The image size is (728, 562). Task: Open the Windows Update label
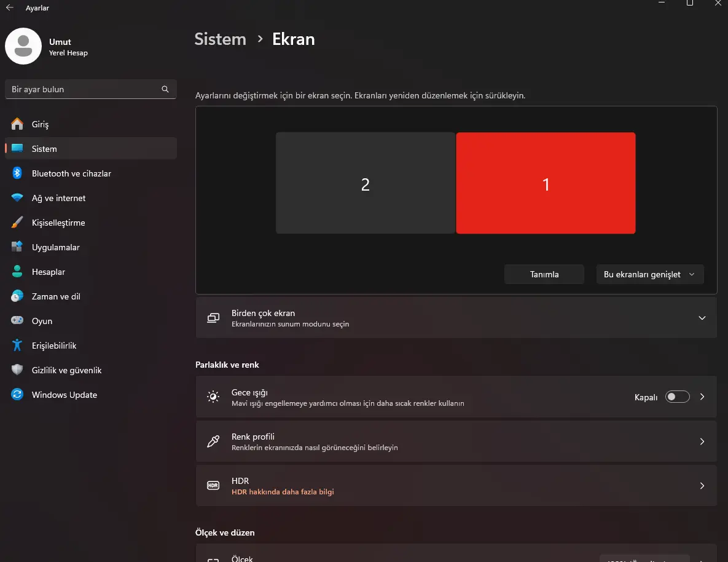(x=65, y=395)
